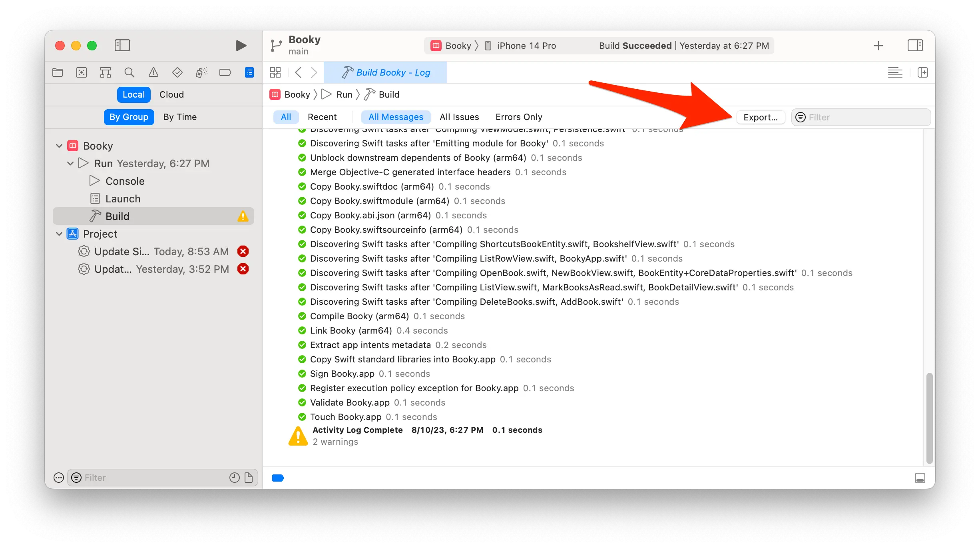Open the Issue navigator warning icon
The height and width of the screenshot is (548, 980).
point(153,72)
